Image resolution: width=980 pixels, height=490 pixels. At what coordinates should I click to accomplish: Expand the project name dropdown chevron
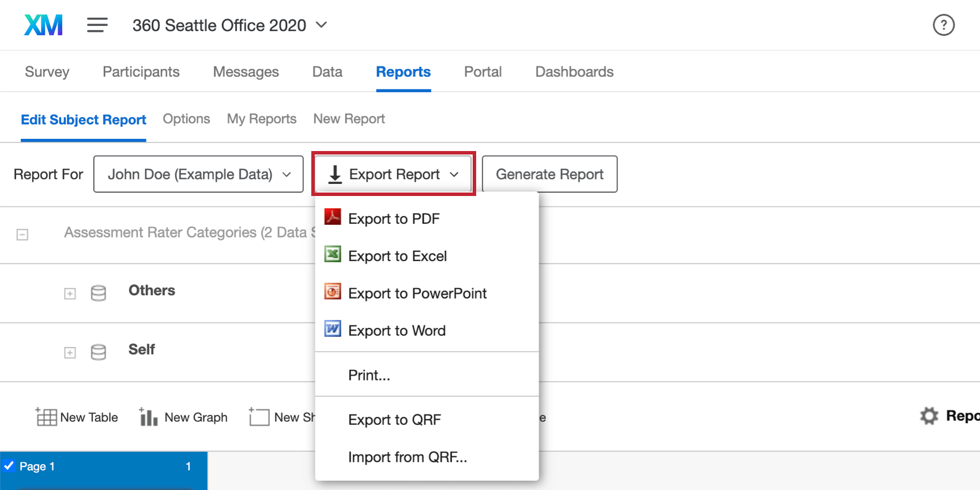322,25
